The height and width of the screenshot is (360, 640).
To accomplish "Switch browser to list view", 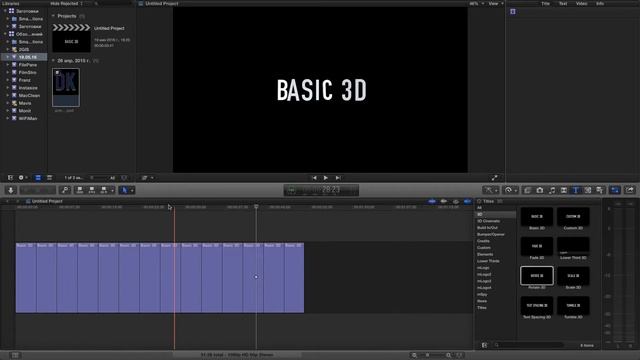I will (x=49, y=178).
